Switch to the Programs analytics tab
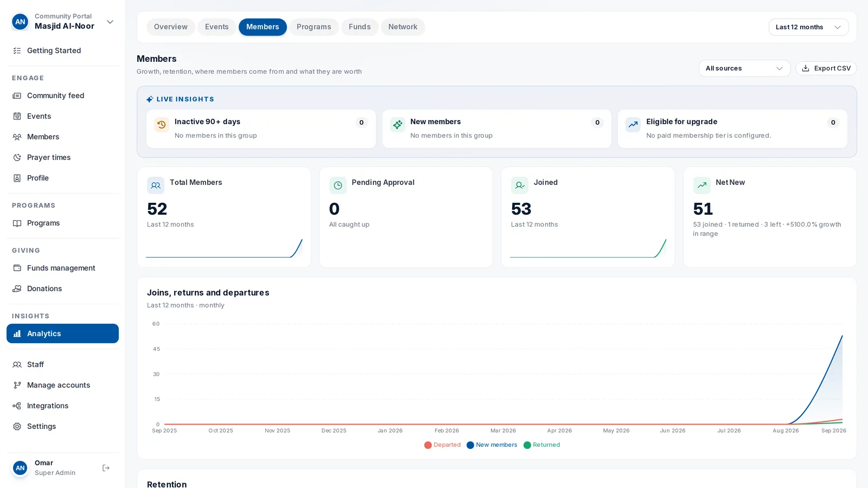Screen dimensions: 868x488 click(314, 27)
